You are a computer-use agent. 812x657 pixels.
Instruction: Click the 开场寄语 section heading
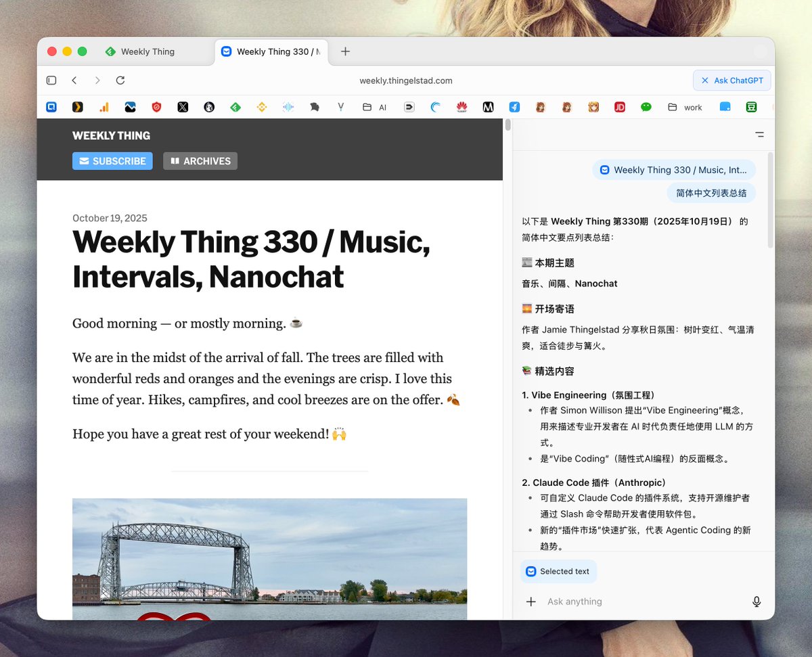(548, 309)
